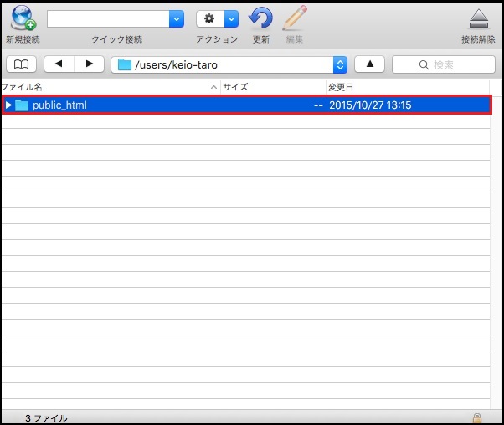Click the New Connection globe icon

point(21,18)
